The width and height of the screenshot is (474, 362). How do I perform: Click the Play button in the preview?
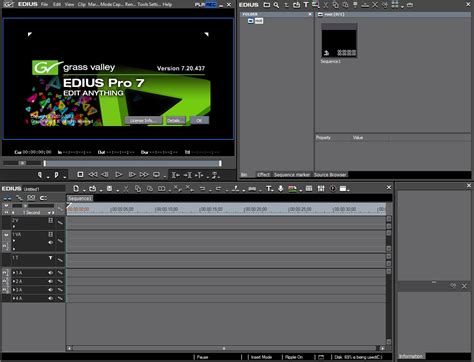(x=118, y=174)
